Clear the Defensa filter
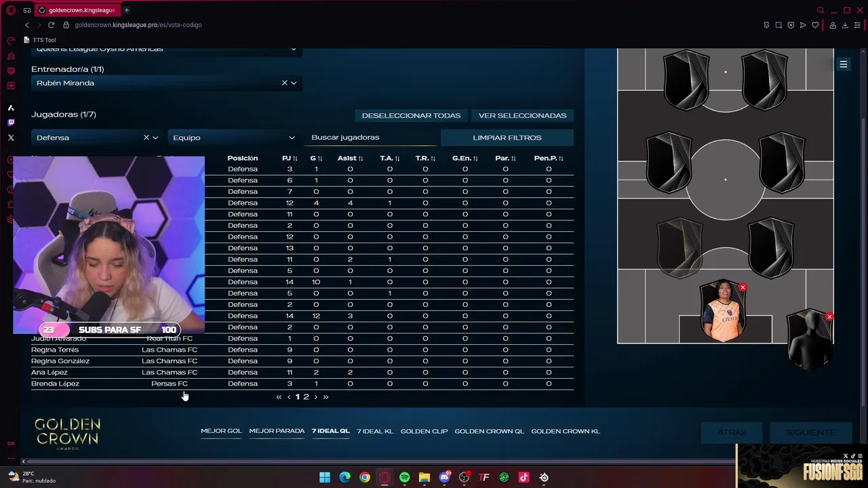Screen dimensions: 868x488 coord(146,138)
